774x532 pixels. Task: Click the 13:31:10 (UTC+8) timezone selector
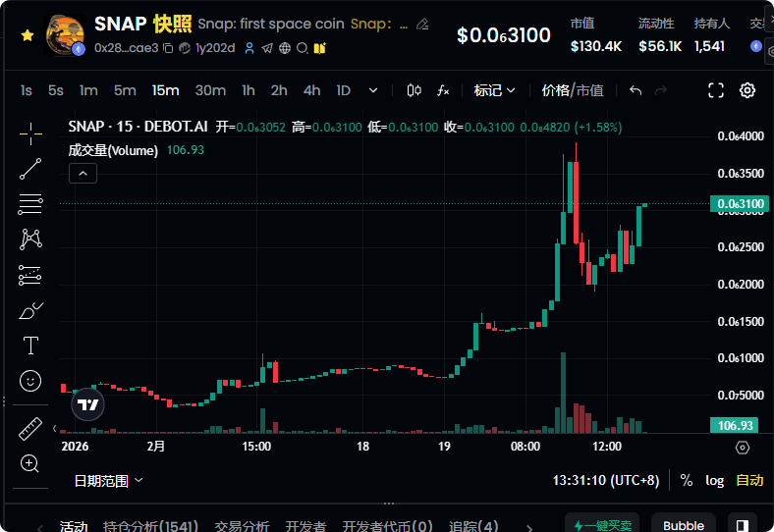606,480
